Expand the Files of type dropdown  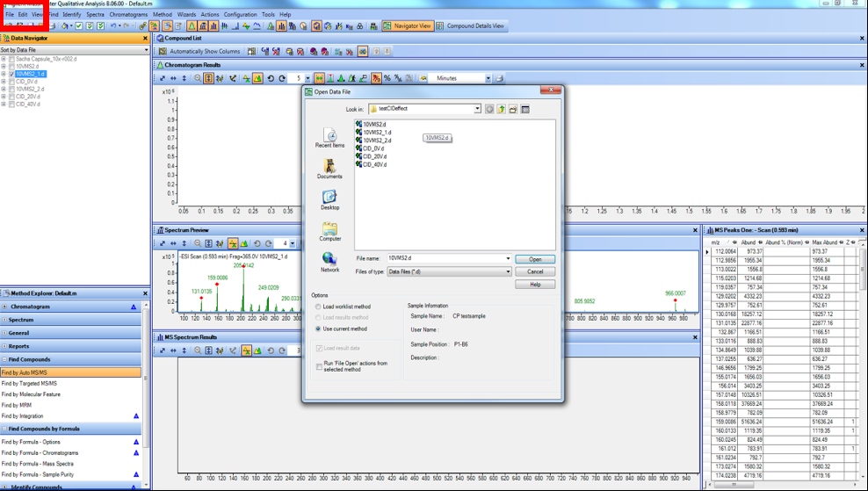coord(507,271)
